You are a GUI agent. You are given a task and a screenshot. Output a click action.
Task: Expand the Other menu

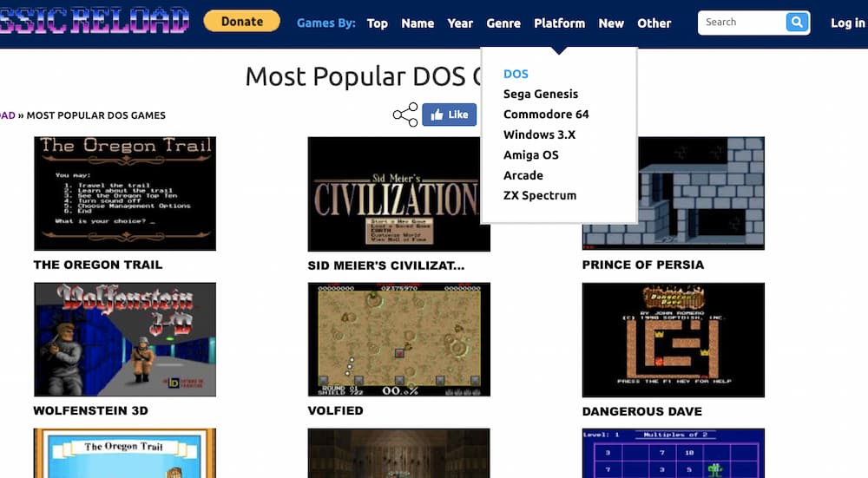[x=654, y=23]
